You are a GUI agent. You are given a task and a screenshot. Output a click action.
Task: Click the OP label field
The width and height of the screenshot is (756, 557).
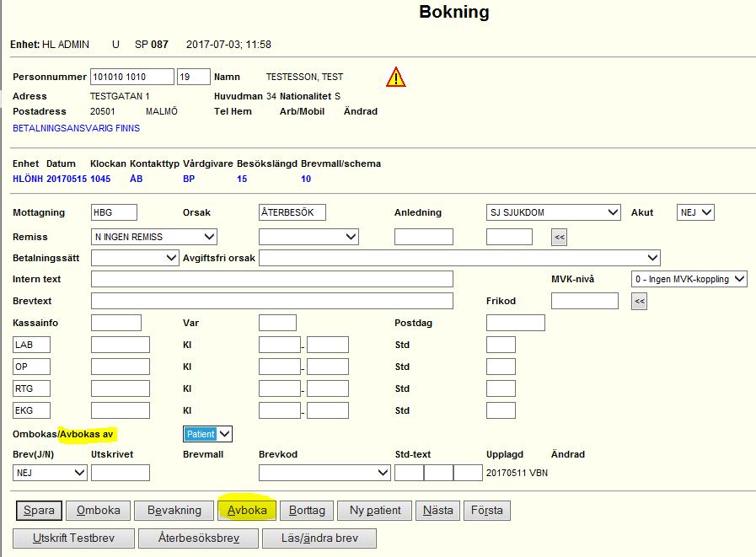(31, 367)
